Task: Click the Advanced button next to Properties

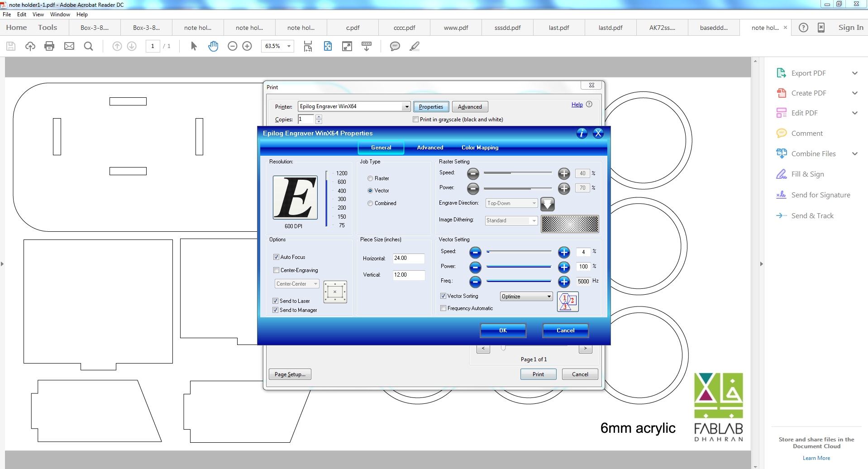Action: coord(470,107)
